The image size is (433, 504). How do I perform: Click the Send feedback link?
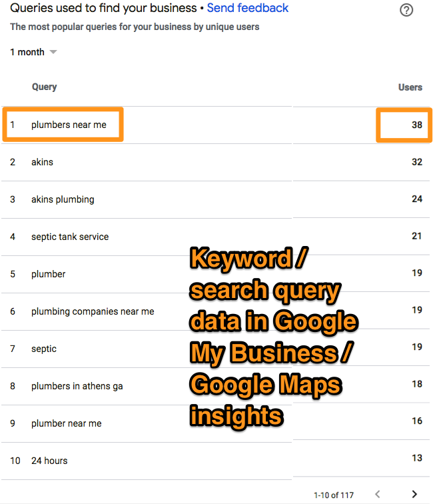click(248, 8)
